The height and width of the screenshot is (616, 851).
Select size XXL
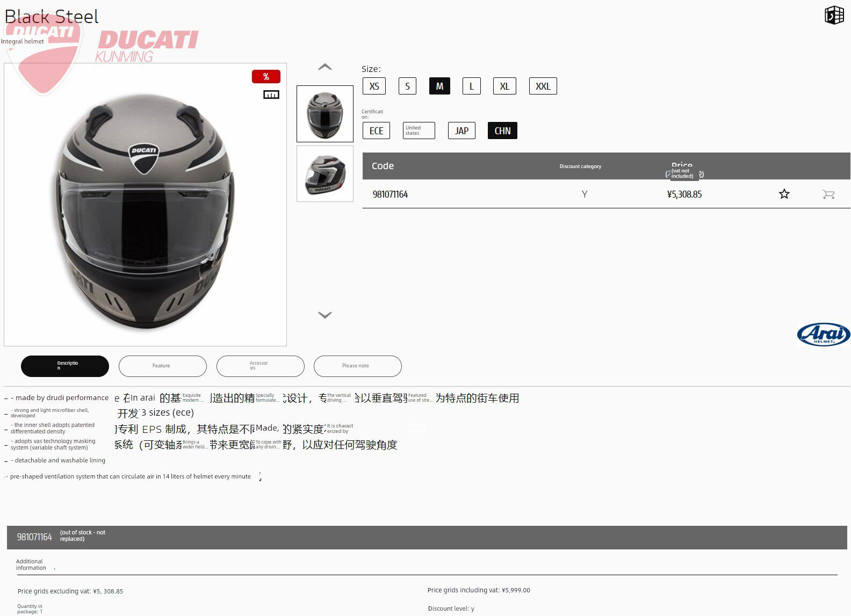pyautogui.click(x=543, y=86)
